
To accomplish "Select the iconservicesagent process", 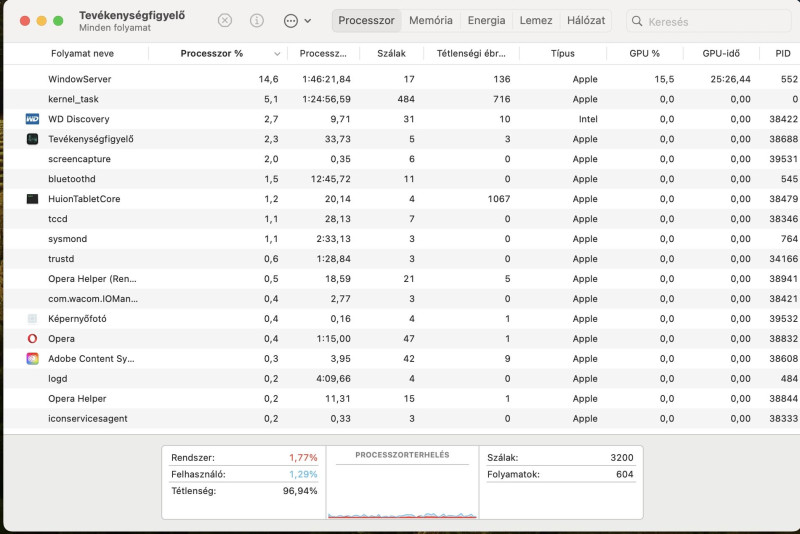I will coord(88,419).
